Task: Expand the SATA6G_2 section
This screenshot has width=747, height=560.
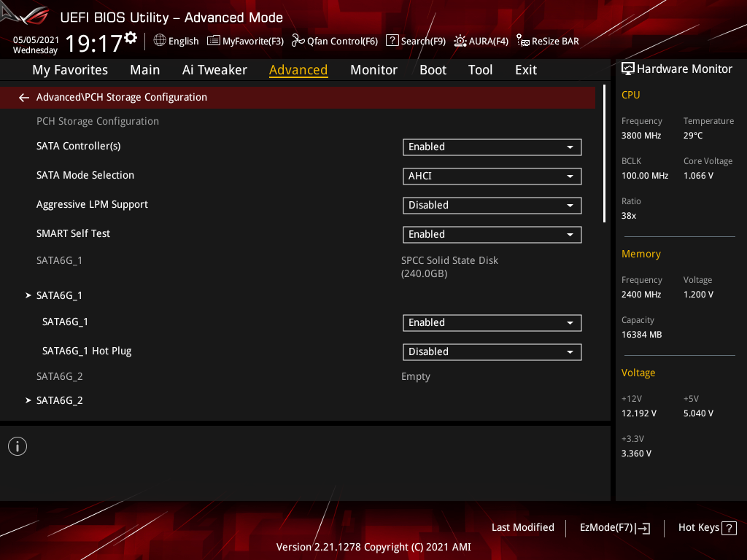Action: click(x=58, y=400)
